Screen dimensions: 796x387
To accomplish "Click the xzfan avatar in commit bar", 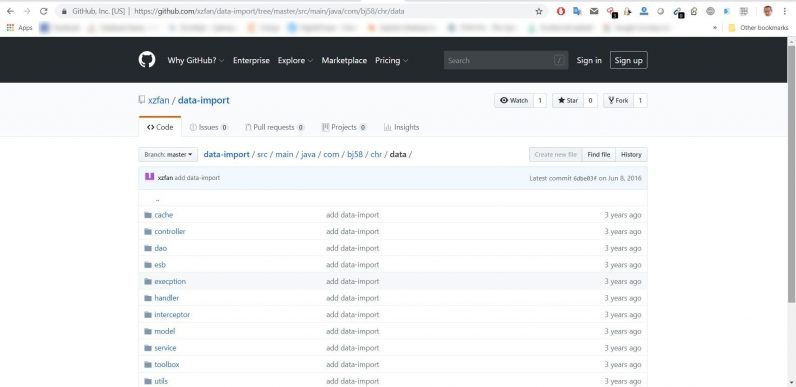I will click(x=149, y=177).
